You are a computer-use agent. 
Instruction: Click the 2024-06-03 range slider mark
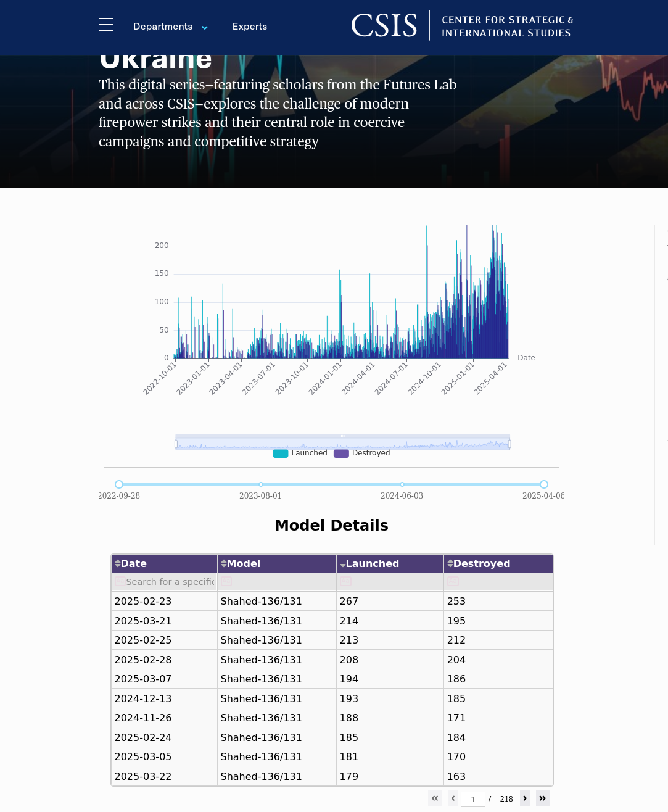pyautogui.click(x=402, y=484)
